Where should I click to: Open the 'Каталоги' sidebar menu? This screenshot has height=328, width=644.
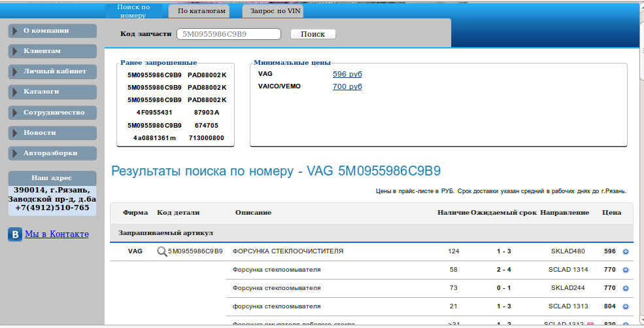[52, 92]
